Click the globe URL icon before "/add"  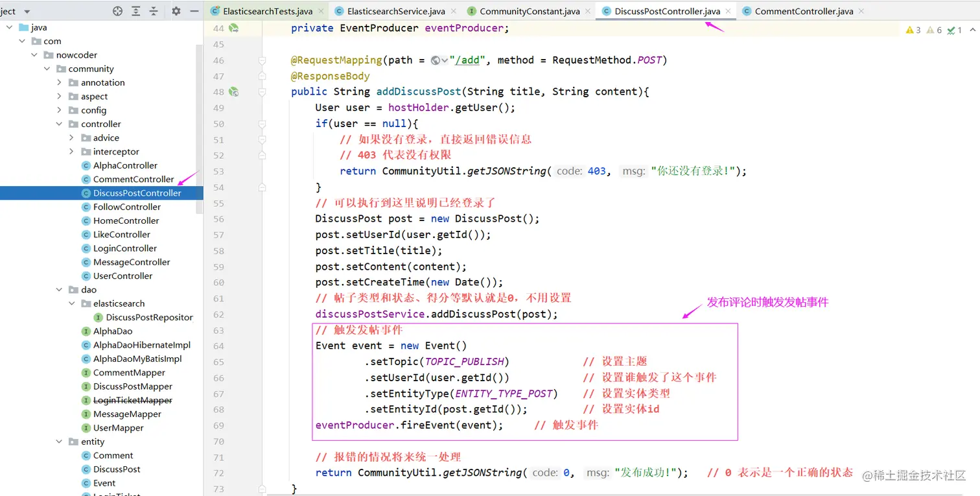[436, 60]
